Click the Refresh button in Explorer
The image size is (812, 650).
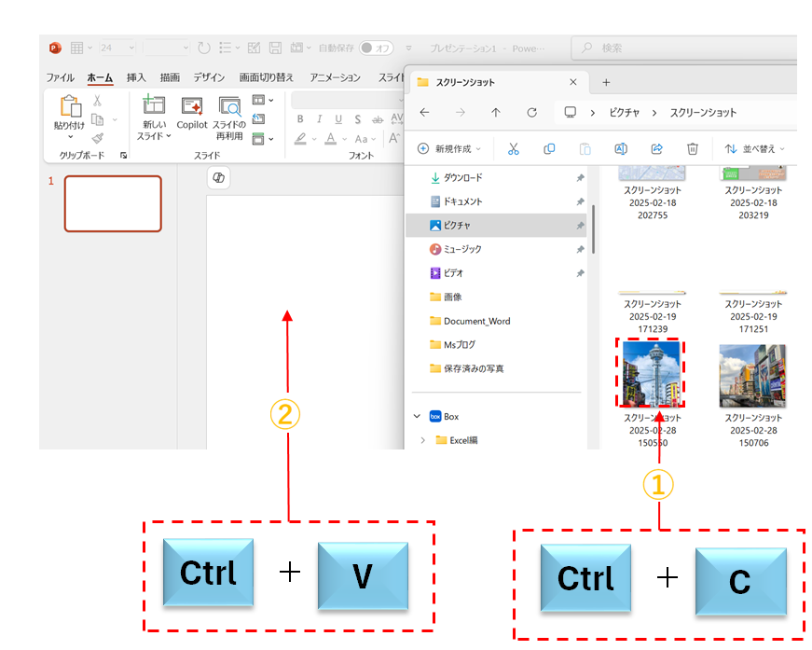tap(531, 112)
